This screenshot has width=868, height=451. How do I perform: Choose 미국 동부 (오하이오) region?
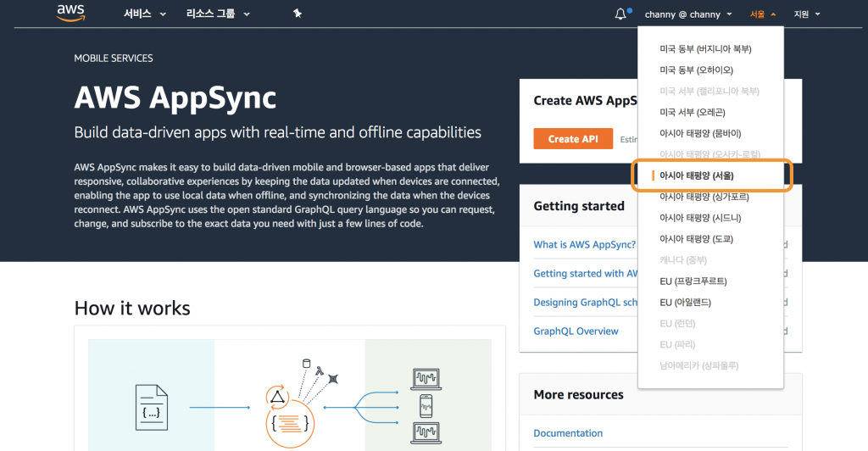tap(696, 70)
